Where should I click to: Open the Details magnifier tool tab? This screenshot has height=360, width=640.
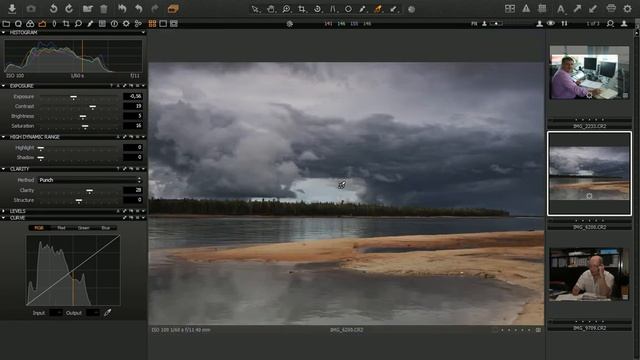[78, 24]
